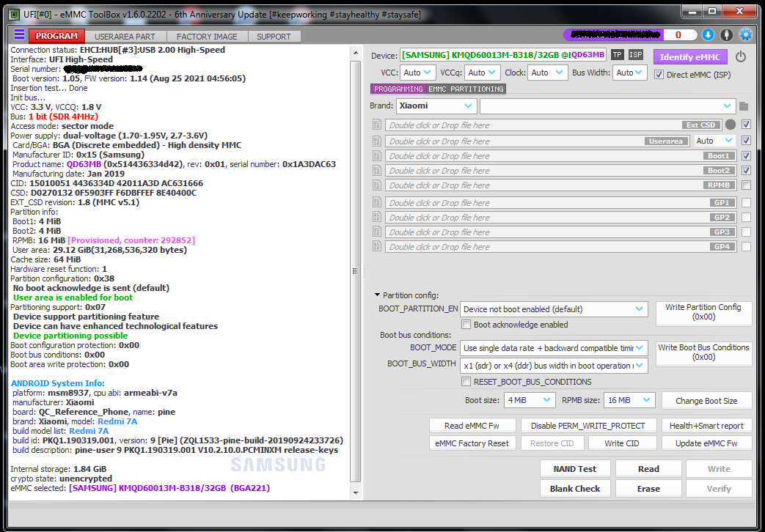Click the TP badge icon
The width and height of the screenshot is (765, 532).
(x=618, y=55)
